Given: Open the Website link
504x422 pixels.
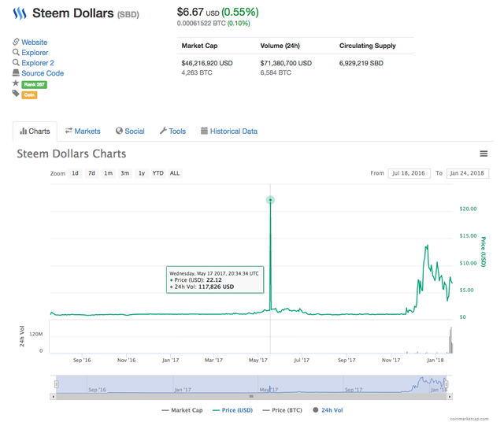Looking at the screenshot, I should pos(35,42).
